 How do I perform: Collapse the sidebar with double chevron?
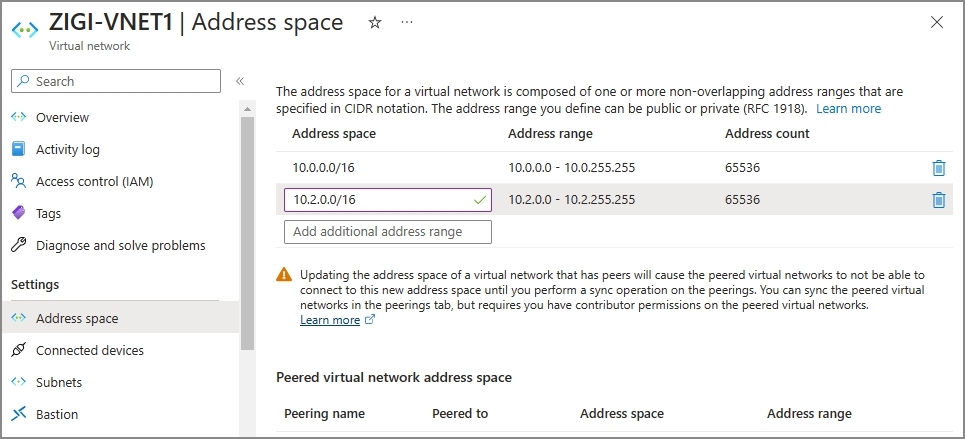pos(240,81)
